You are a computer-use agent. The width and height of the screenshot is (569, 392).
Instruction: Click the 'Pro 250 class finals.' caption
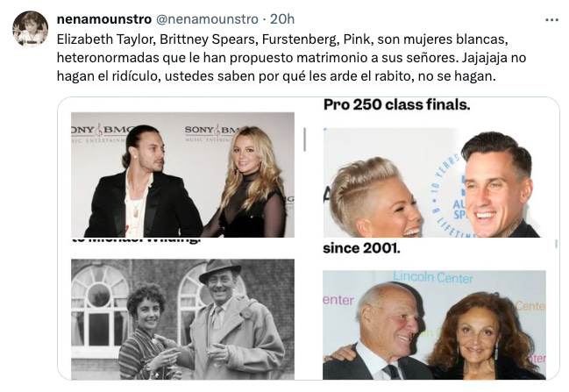(x=396, y=105)
